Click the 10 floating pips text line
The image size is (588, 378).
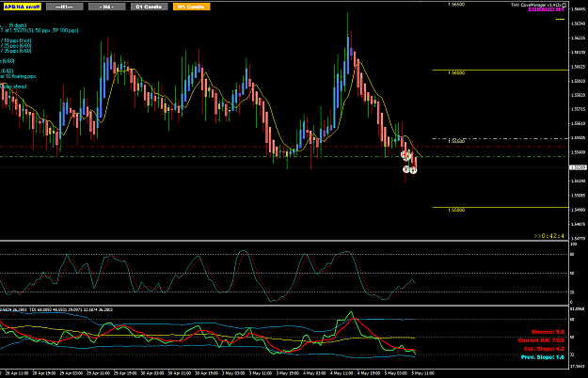[x=19, y=76]
